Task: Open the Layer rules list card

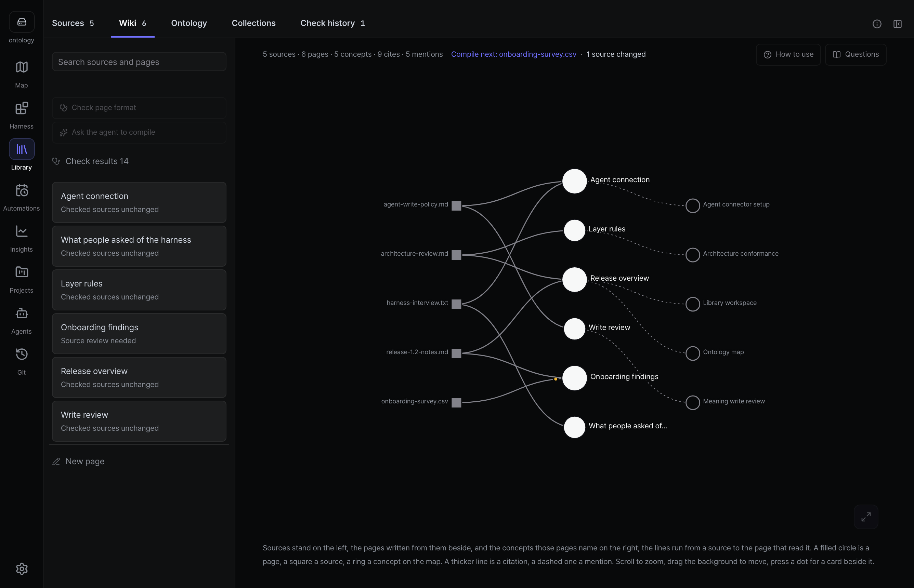Action: point(139,290)
